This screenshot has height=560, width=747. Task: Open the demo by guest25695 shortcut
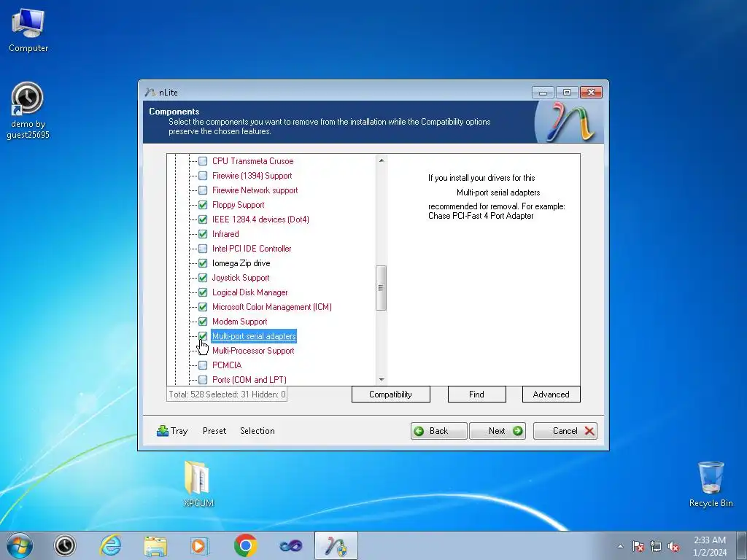pyautogui.click(x=28, y=111)
